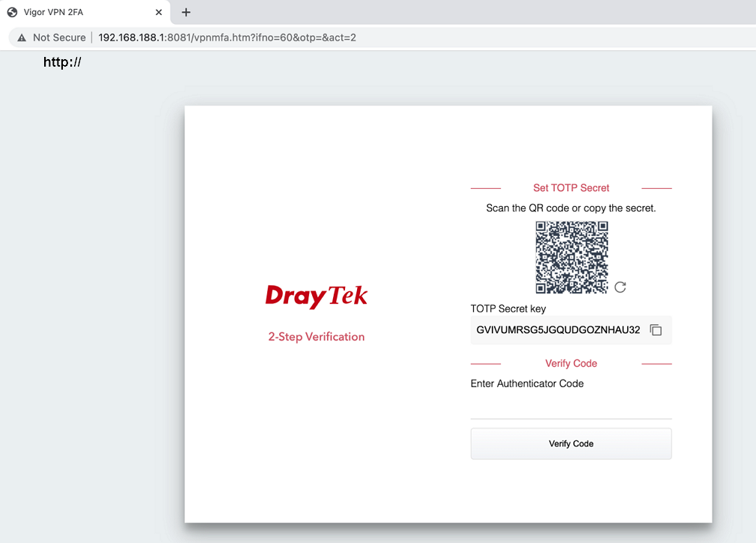This screenshot has width=756, height=543.
Task: Click the browser address bar URL
Action: click(227, 37)
